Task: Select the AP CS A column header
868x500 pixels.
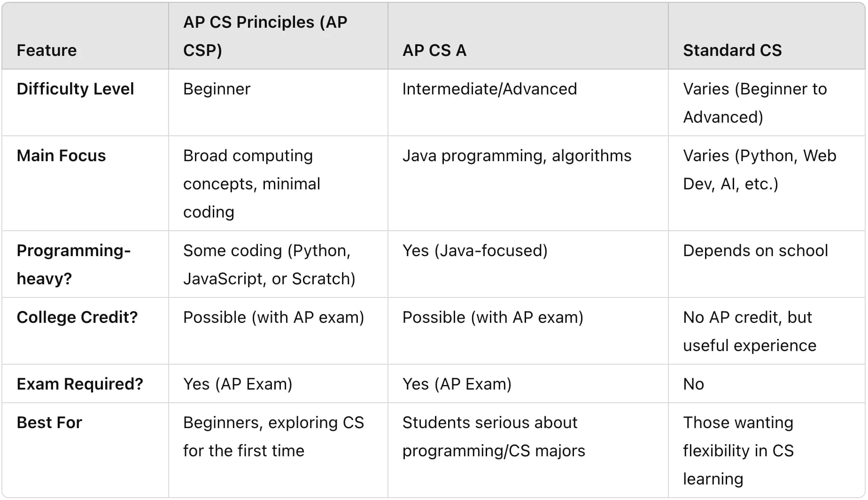Action: click(x=434, y=50)
